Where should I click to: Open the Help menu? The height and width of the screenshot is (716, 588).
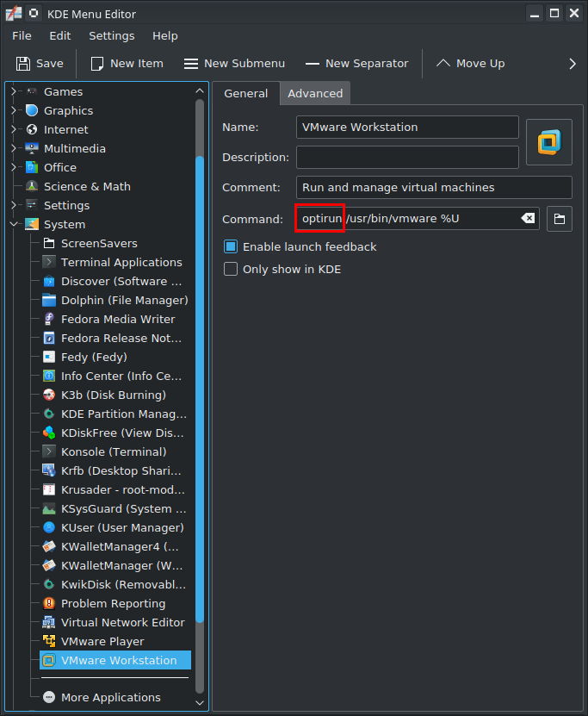[165, 35]
